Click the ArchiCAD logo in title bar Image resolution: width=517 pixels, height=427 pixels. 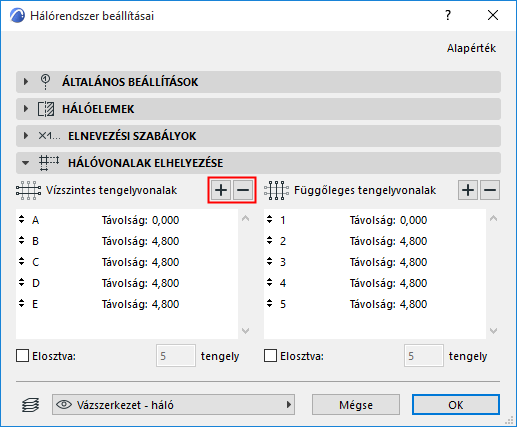coord(17,16)
